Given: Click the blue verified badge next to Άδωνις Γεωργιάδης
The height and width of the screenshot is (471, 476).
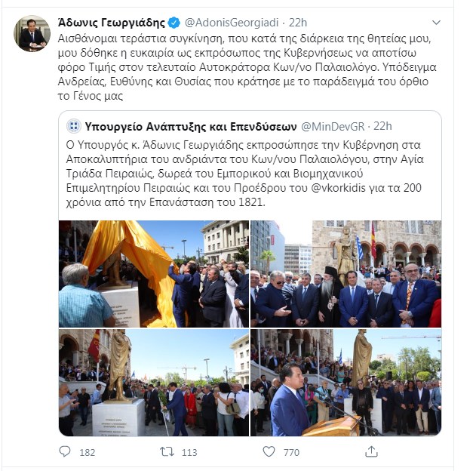Looking at the screenshot, I should pyautogui.click(x=174, y=23).
